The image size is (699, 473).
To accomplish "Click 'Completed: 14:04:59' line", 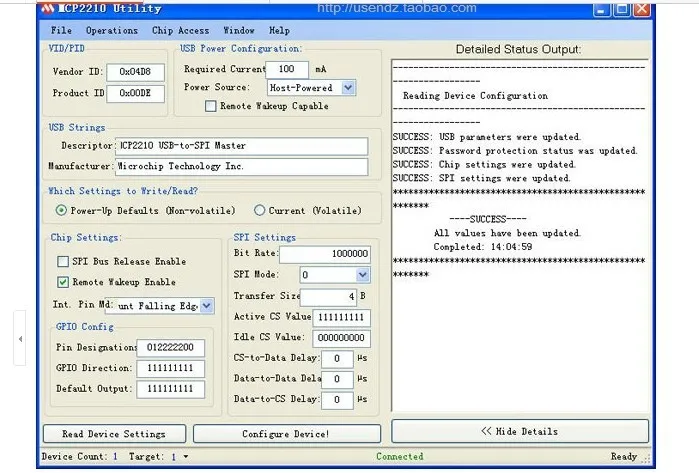I will pos(483,247).
